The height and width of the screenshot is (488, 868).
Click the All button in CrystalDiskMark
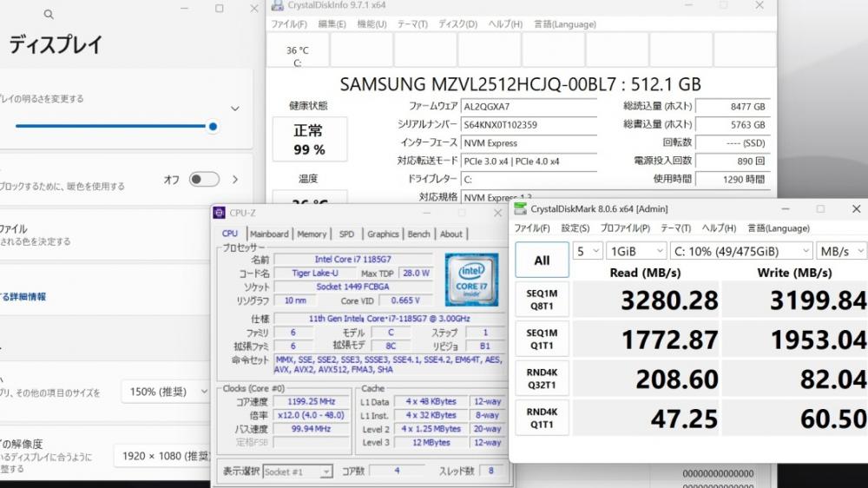(542, 260)
